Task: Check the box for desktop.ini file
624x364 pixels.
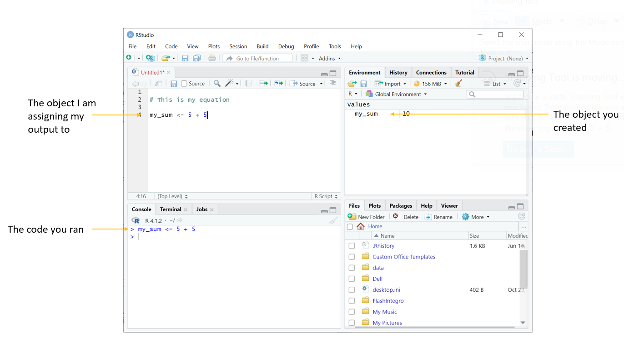Action: click(x=352, y=290)
